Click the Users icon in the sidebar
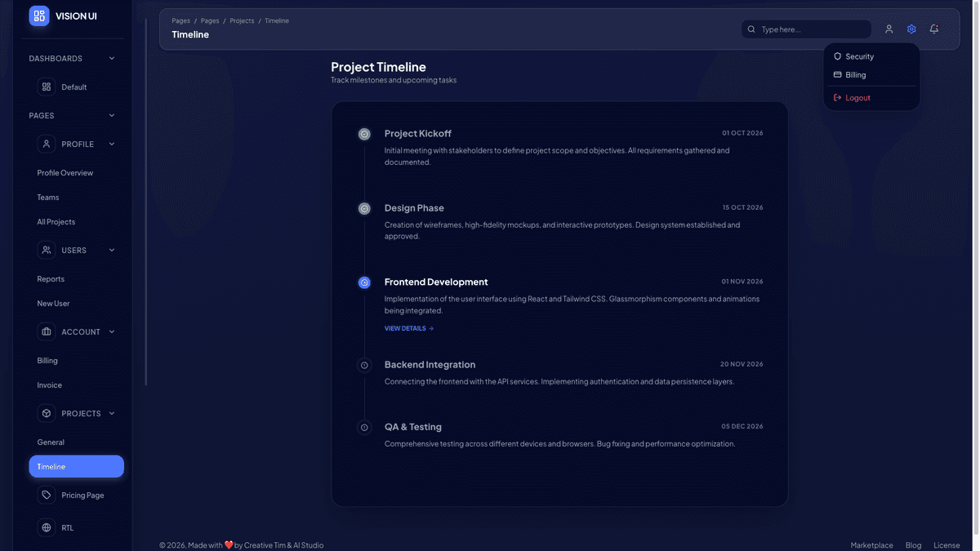The width and height of the screenshot is (980, 551). click(47, 250)
